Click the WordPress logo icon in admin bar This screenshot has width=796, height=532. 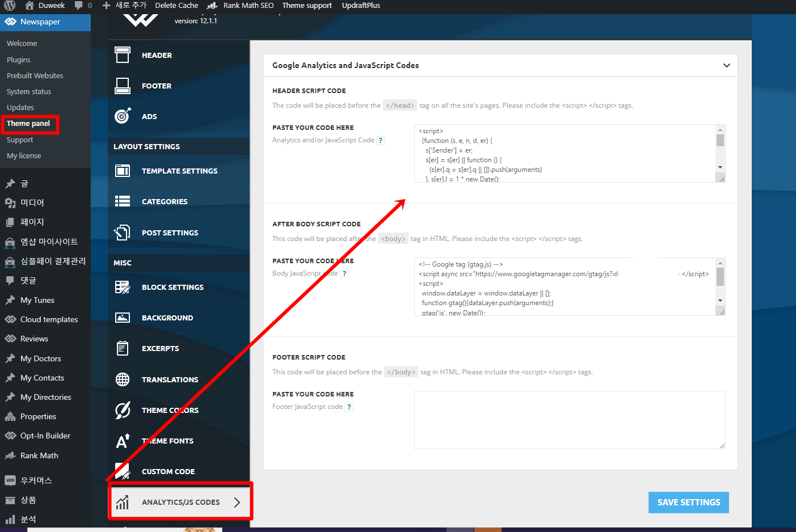[10, 6]
